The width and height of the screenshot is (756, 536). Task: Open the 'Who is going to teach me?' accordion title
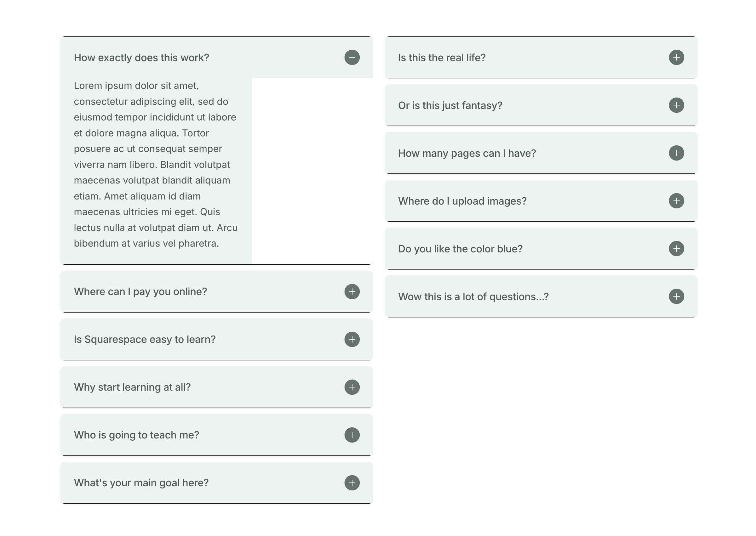click(x=136, y=435)
